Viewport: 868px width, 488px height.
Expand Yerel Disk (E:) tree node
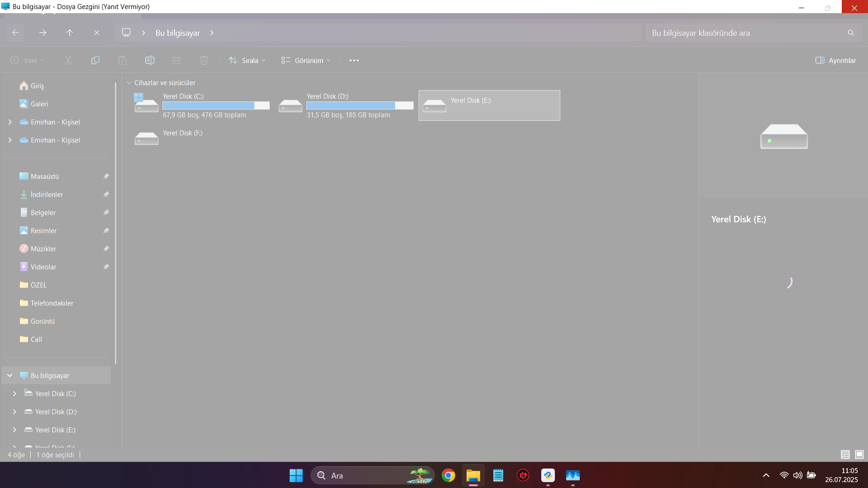click(x=14, y=430)
